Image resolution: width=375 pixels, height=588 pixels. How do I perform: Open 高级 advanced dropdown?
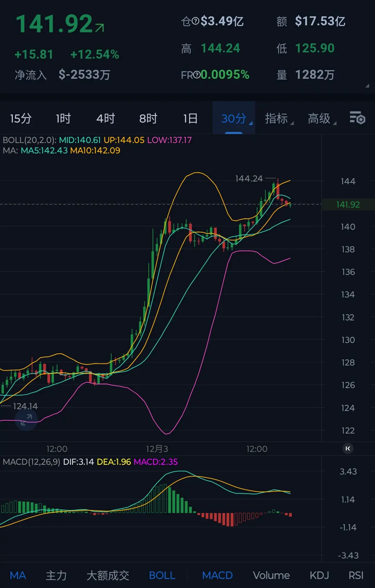point(322,118)
